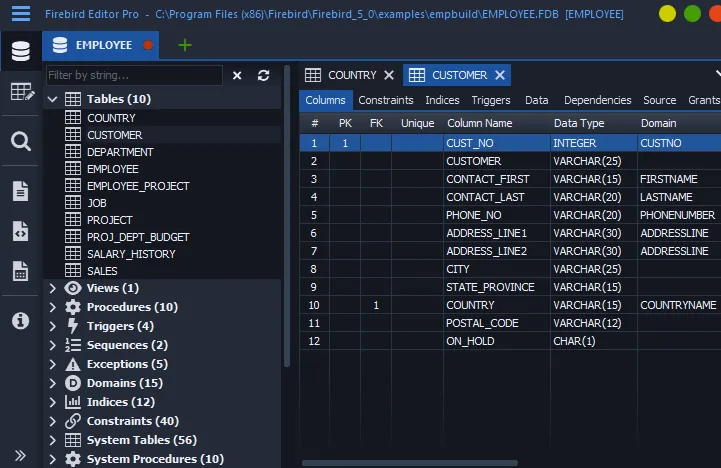Select the STATE_PROVINCE column row
The image size is (721, 468).
pos(510,287)
